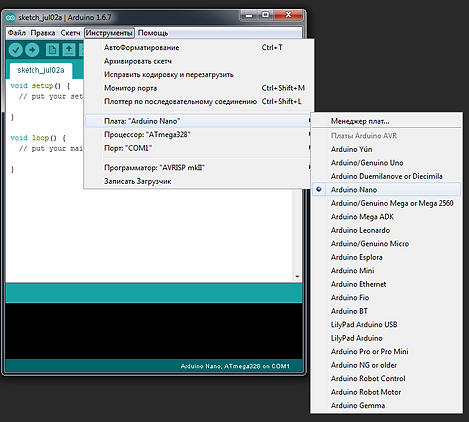Viewport: 469px width, 422px height.
Task: Select the Arduino BT board
Action: pyautogui.click(x=386, y=311)
